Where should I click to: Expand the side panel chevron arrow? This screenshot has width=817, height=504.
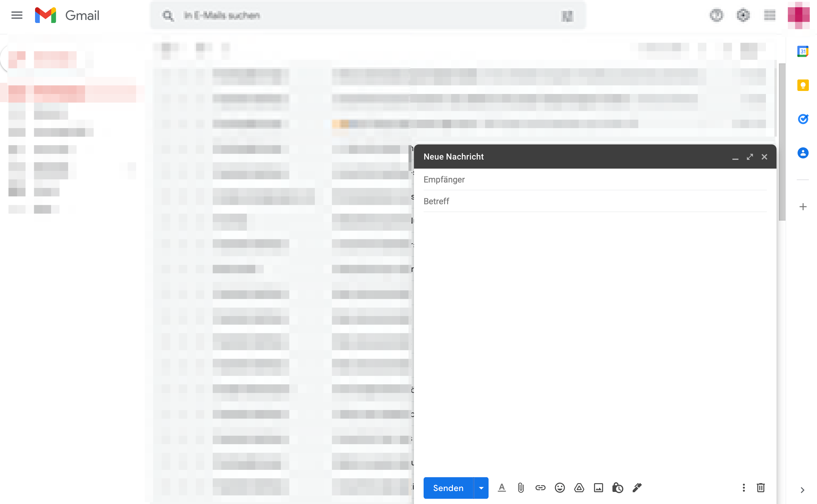click(802, 490)
